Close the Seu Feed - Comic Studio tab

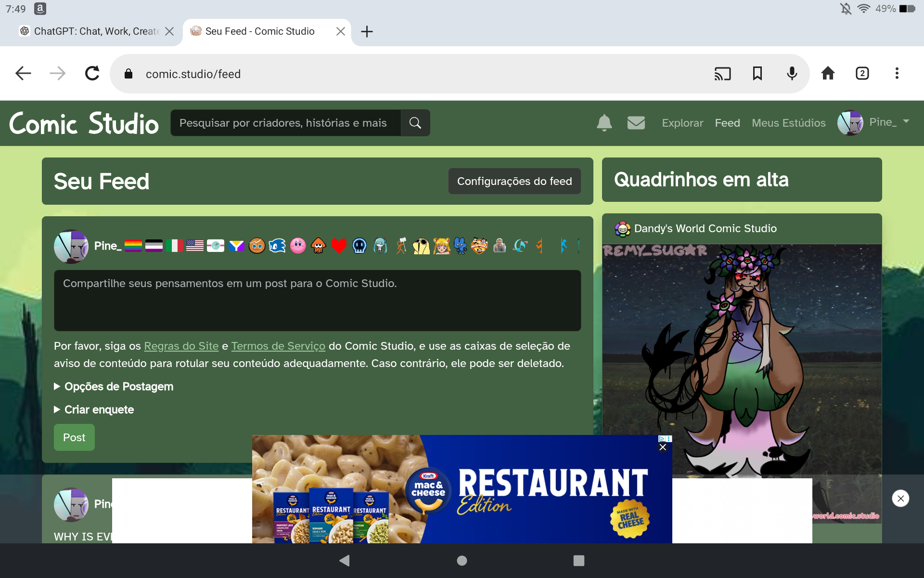(x=340, y=31)
